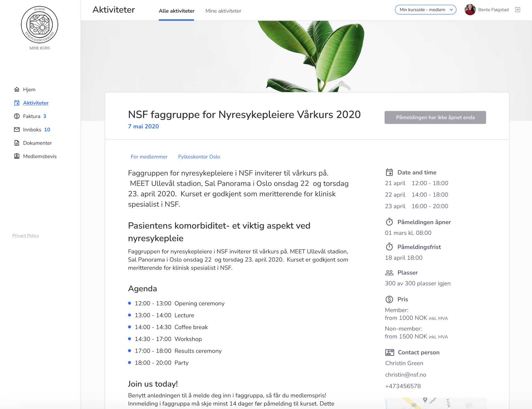Click the stopwatch icon beside Påmeldingen åpner
This screenshot has width=532, height=409.
389,222
